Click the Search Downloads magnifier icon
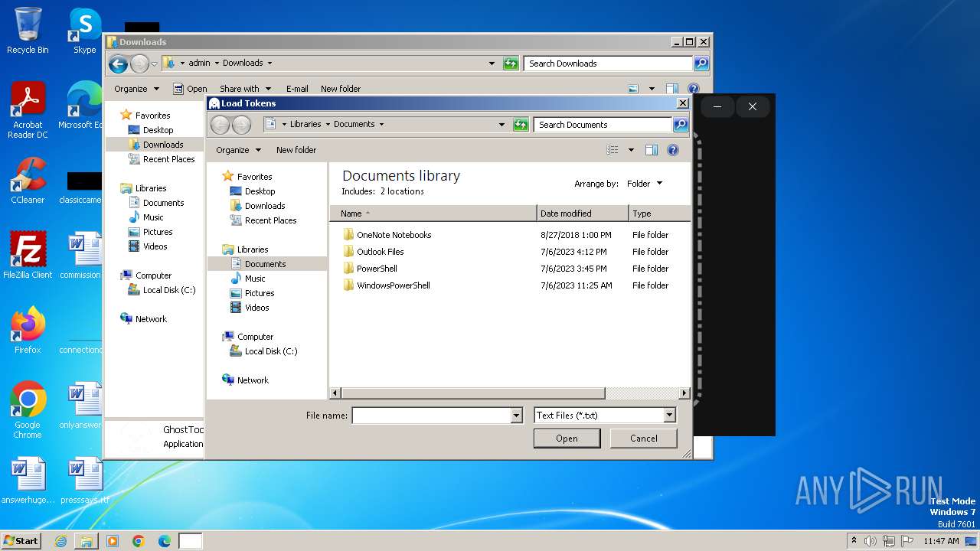This screenshot has width=980, height=551. [x=701, y=64]
